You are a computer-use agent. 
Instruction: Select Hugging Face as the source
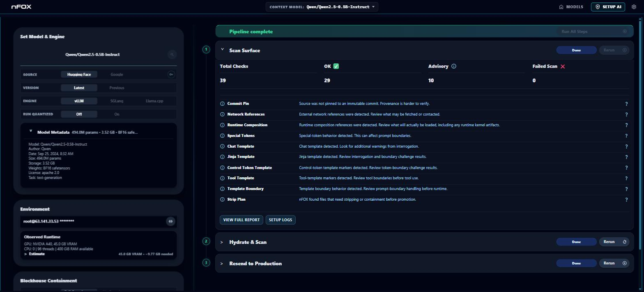click(x=79, y=74)
